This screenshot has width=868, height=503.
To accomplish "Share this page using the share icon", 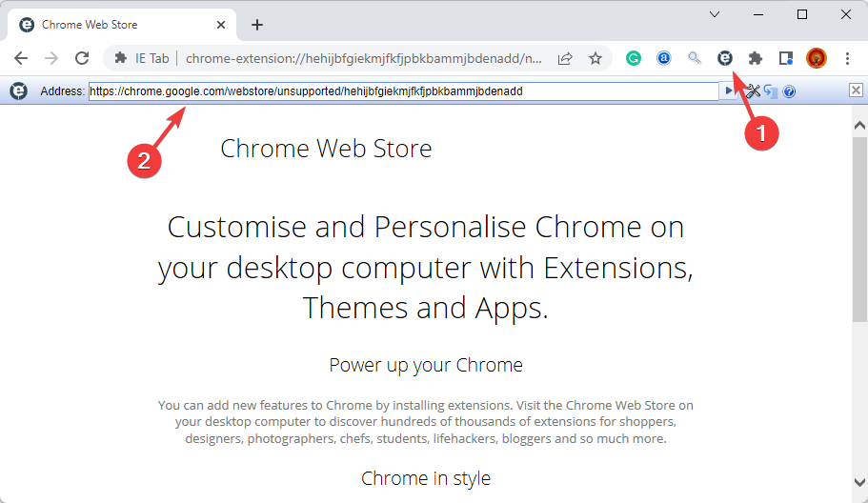I will pyautogui.click(x=565, y=58).
